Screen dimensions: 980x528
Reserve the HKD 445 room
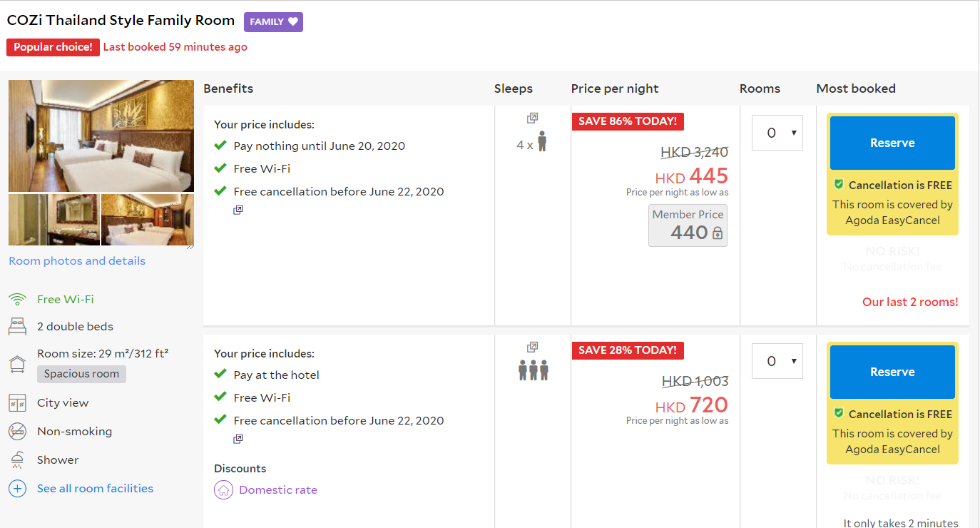tap(892, 143)
